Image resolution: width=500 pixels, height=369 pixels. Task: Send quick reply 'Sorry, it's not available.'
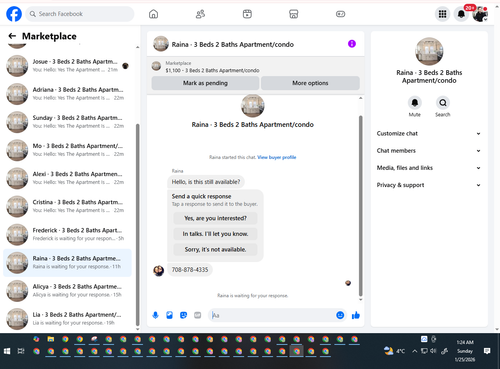click(215, 249)
